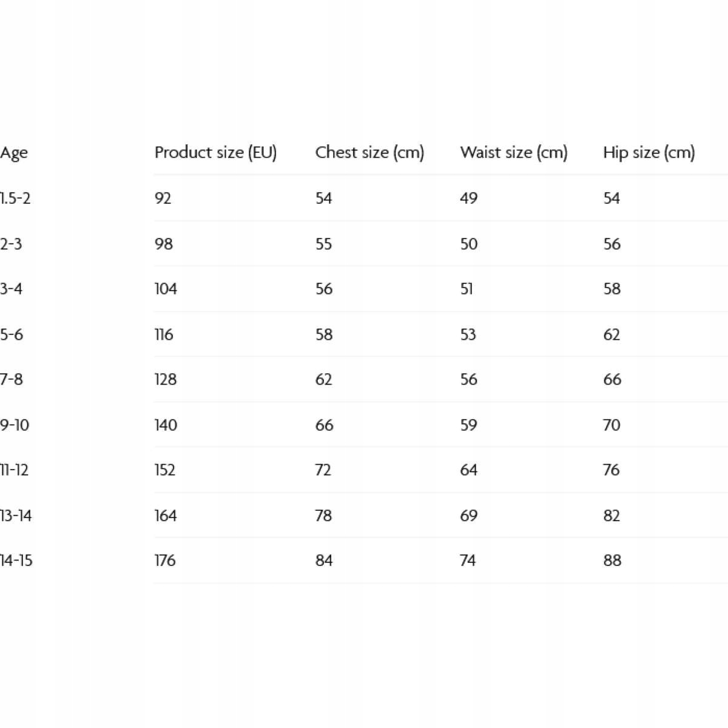Click the Age column header
Screen dimensions: 728x728
click(14, 153)
